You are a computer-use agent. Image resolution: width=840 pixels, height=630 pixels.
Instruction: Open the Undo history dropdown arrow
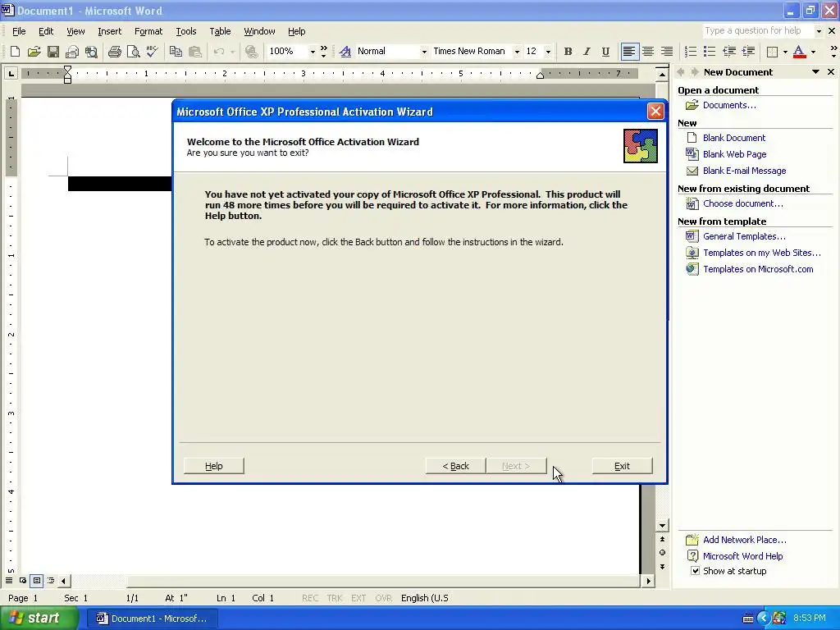(x=232, y=52)
